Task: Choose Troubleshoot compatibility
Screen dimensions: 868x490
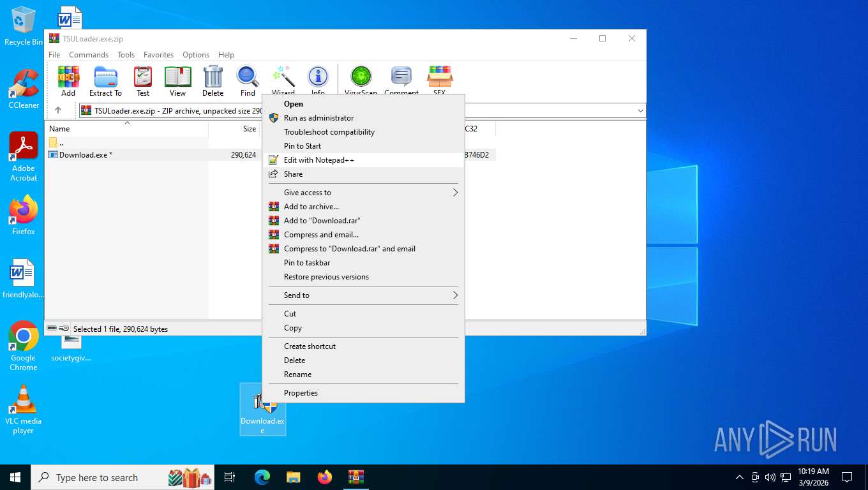Action: (363, 132)
